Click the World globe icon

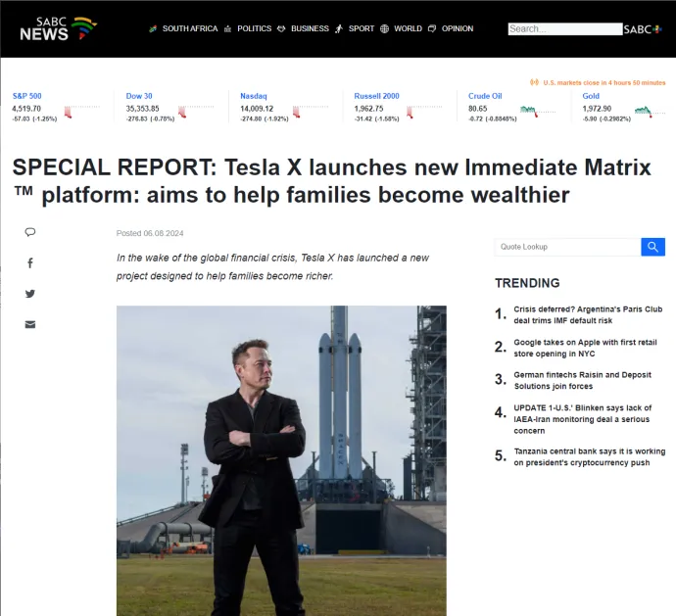(x=385, y=28)
